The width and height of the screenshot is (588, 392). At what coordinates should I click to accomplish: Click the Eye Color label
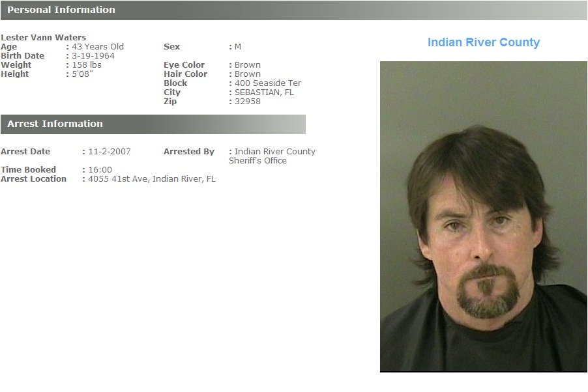(184, 65)
